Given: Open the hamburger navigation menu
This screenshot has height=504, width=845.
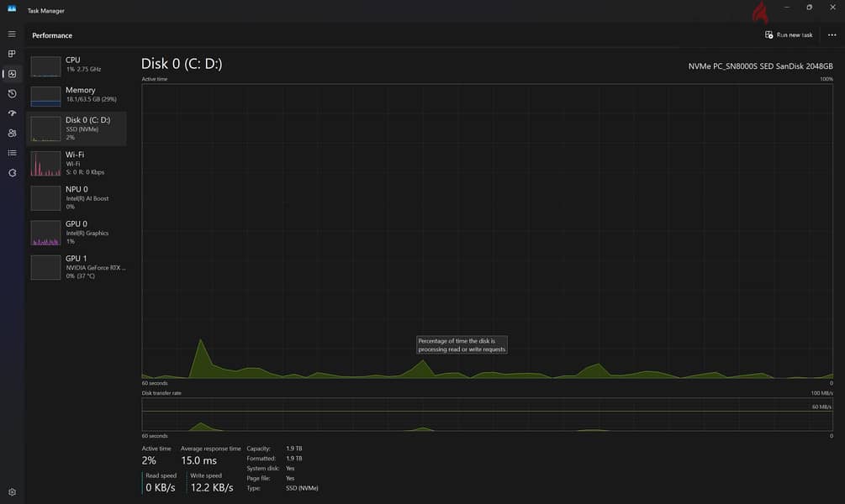Looking at the screenshot, I should [12, 34].
